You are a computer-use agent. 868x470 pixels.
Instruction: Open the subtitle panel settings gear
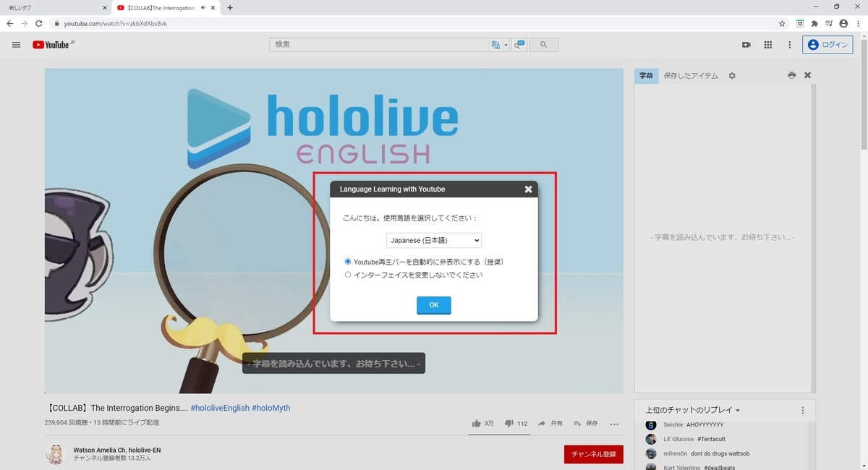732,75
